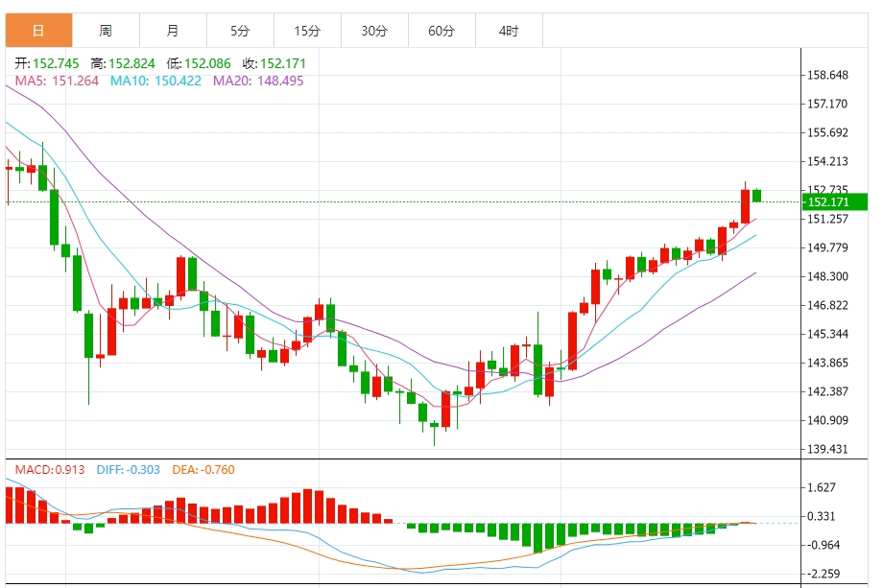
Task: Click the 145.344 price axis label
Action: [x=827, y=334]
